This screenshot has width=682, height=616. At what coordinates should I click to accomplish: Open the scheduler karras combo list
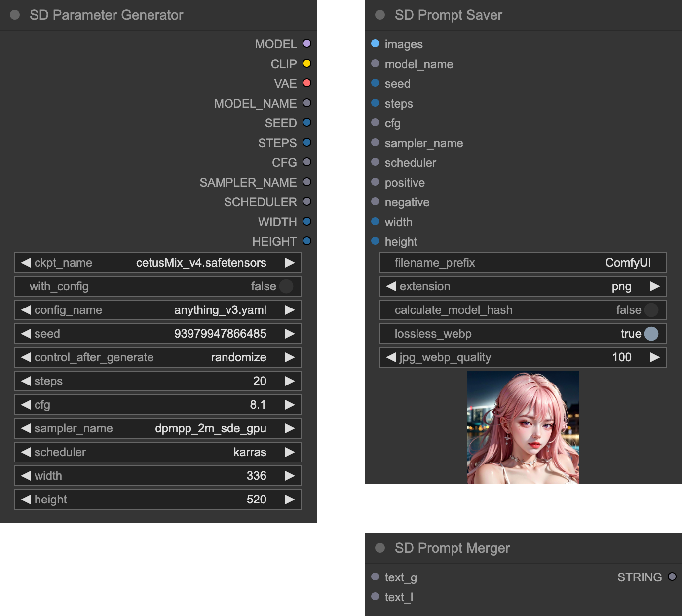(x=158, y=452)
